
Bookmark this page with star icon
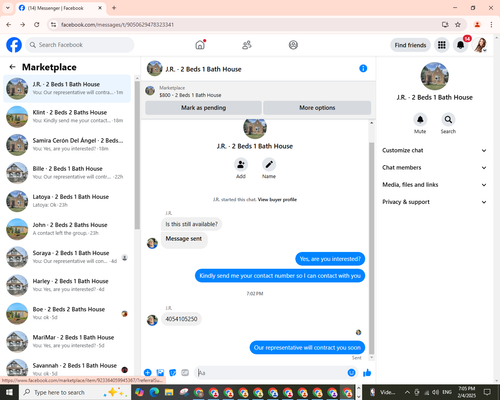[x=458, y=25]
